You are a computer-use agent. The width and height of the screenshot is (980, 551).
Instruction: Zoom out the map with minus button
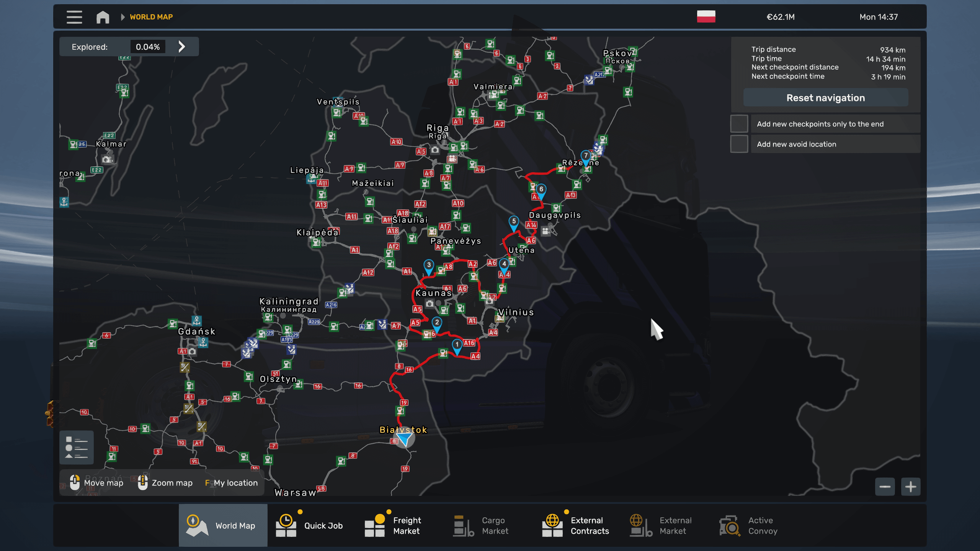(885, 487)
